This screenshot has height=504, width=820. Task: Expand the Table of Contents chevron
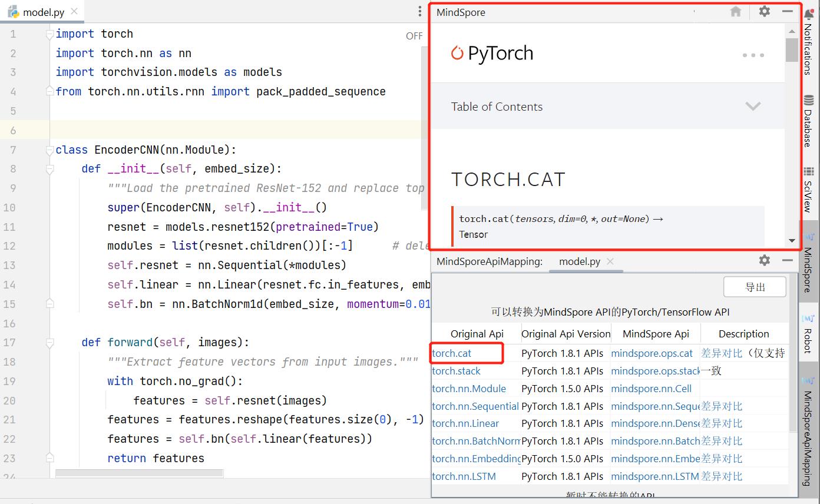[x=753, y=107]
